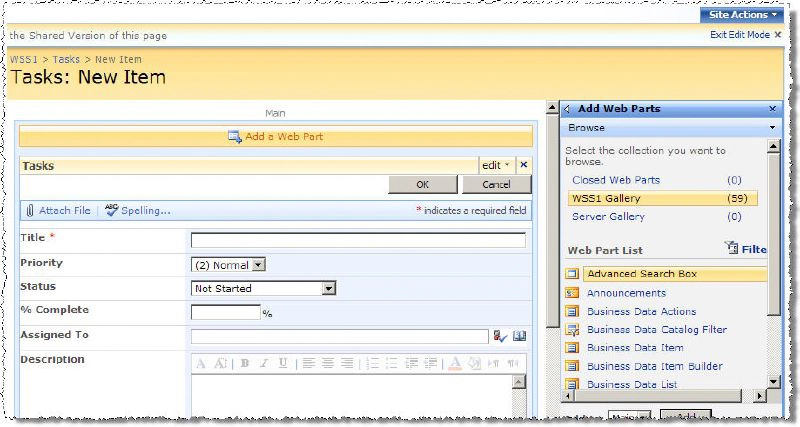Click the Font Size icon in Description toolbar
800x427 pixels.
pos(220,364)
